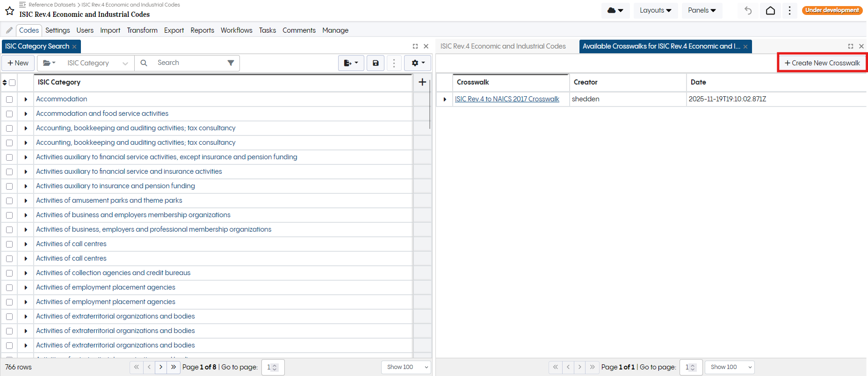
Task: Open the Layouts dropdown
Action: tap(655, 10)
